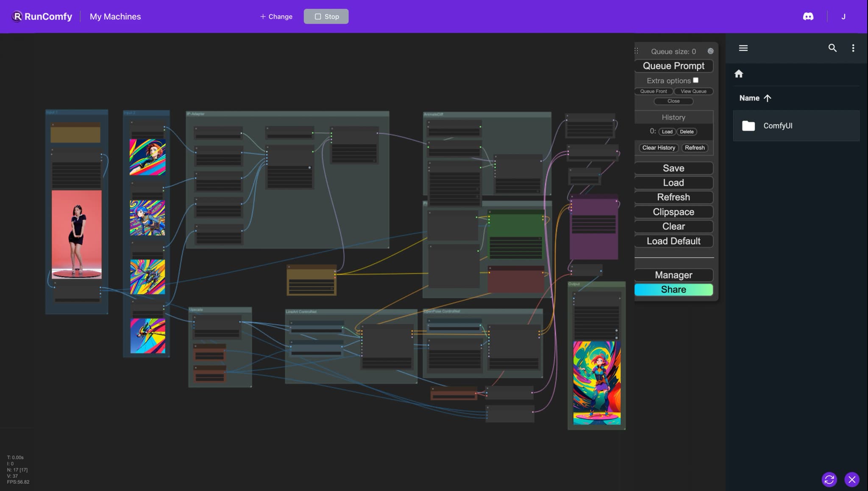Enable the Extra options checkbox
Image resolution: width=868 pixels, height=491 pixels.
click(696, 80)
